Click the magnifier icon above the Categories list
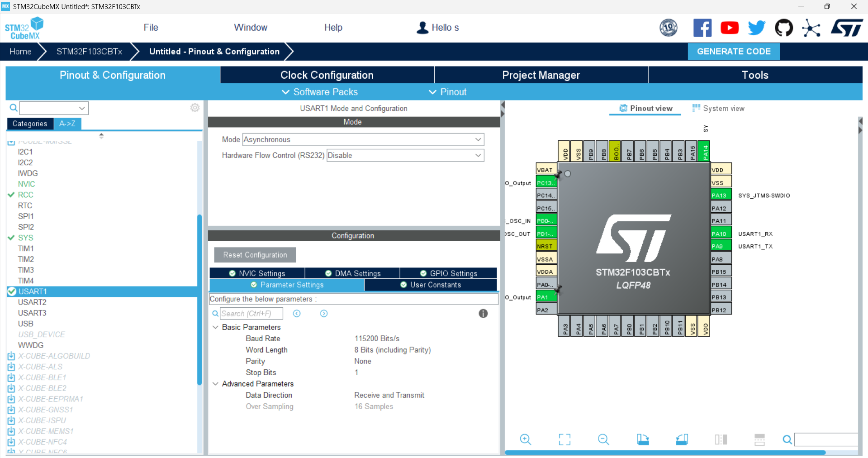This screenshot has height=458, width=868. (x=14, y=108)
